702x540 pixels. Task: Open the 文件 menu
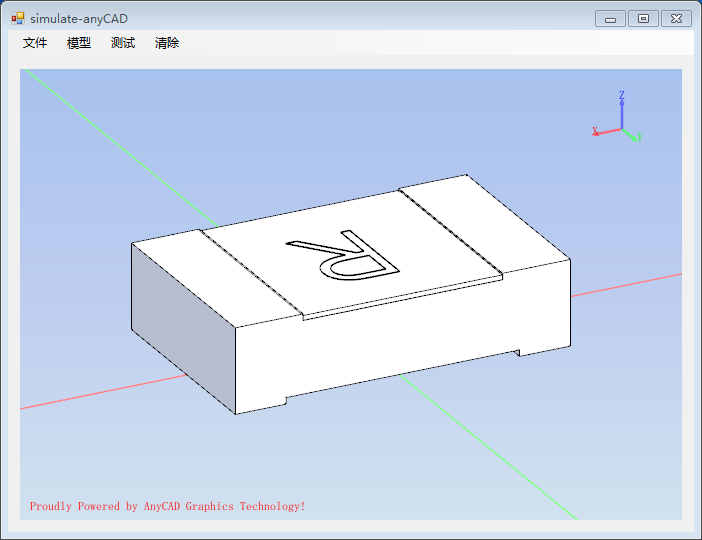[x=35, y=43]
